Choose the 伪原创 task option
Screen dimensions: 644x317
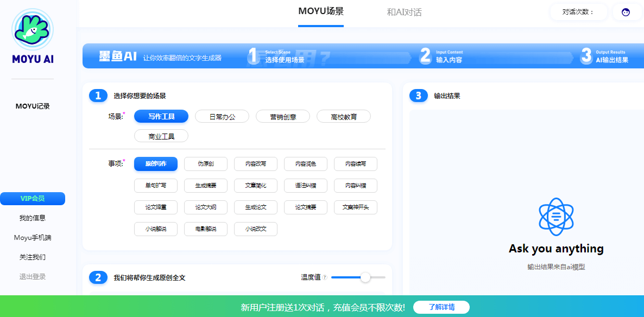(x=205, y=163)
